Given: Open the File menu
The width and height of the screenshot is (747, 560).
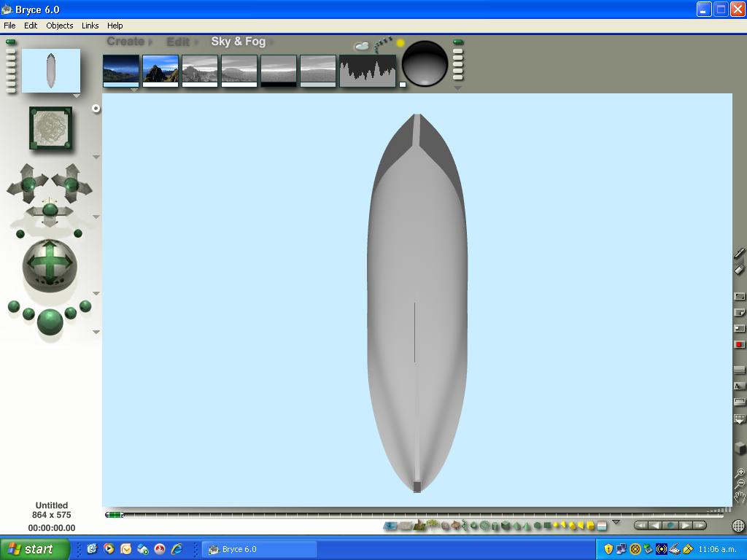Looking at the screenshot, I should pyautogui.click(x=9, y=26).
